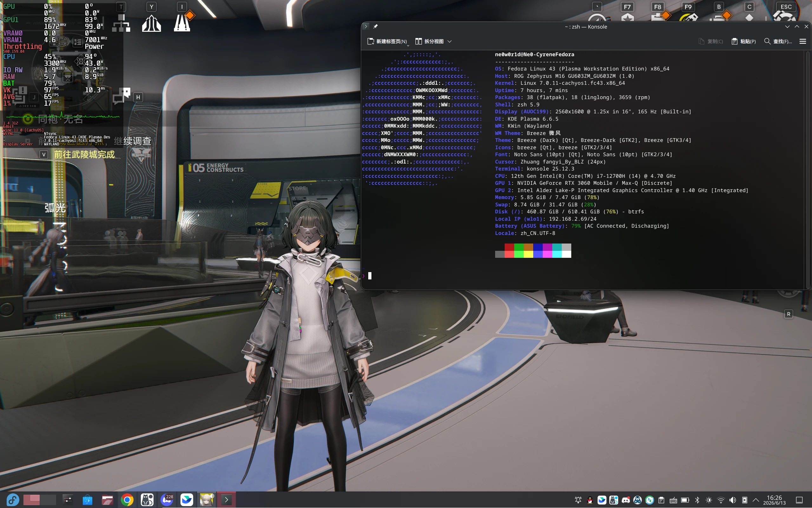
Task: Open the blue bird Lark app in taskbar
Action: click(x=187, y=500)
